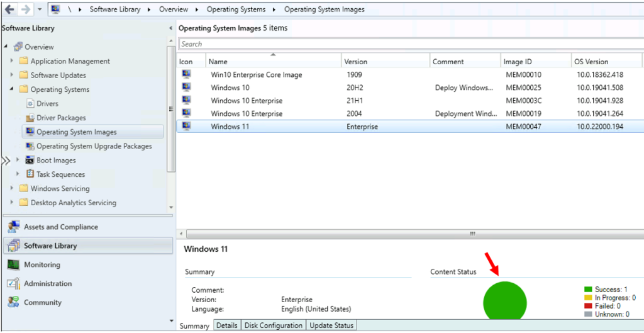Open dropdown arrow after Software Library breadcrumb
Image resolution: width=644 pixels, height=333 pixels.
[150, 9]
